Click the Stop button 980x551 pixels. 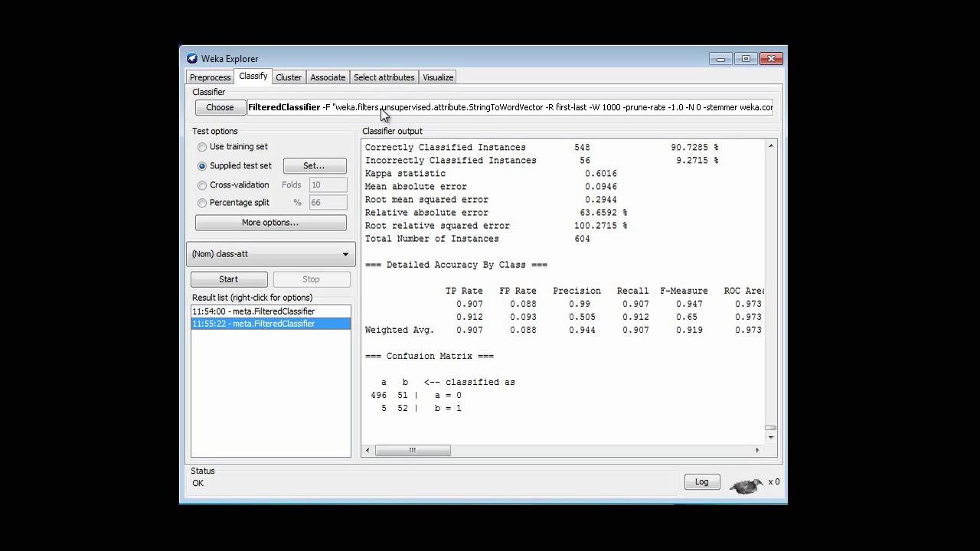click(311, 279)
